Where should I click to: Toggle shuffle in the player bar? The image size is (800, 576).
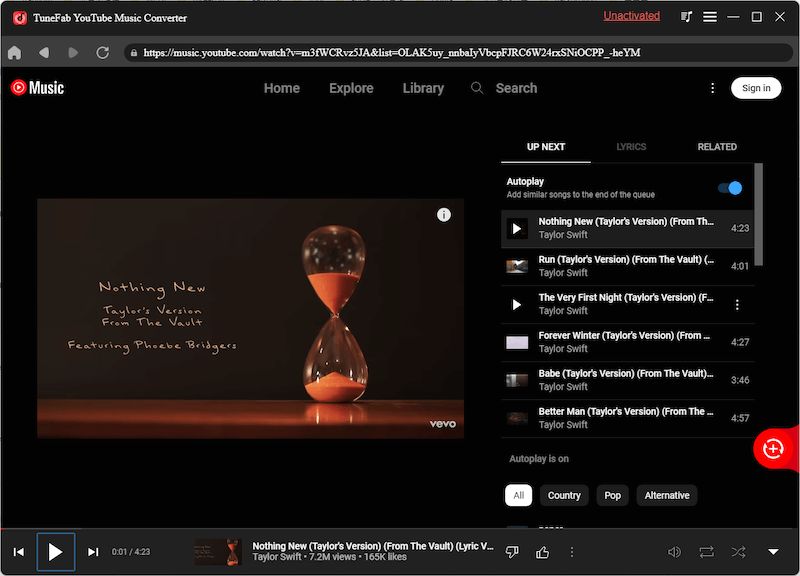click(x=738, y=552)
